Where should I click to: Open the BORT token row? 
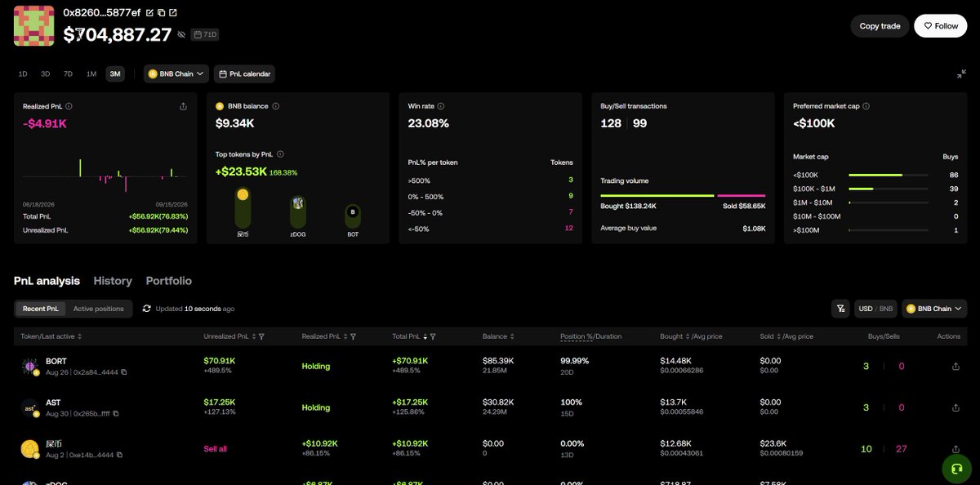[x=490, y=366]
